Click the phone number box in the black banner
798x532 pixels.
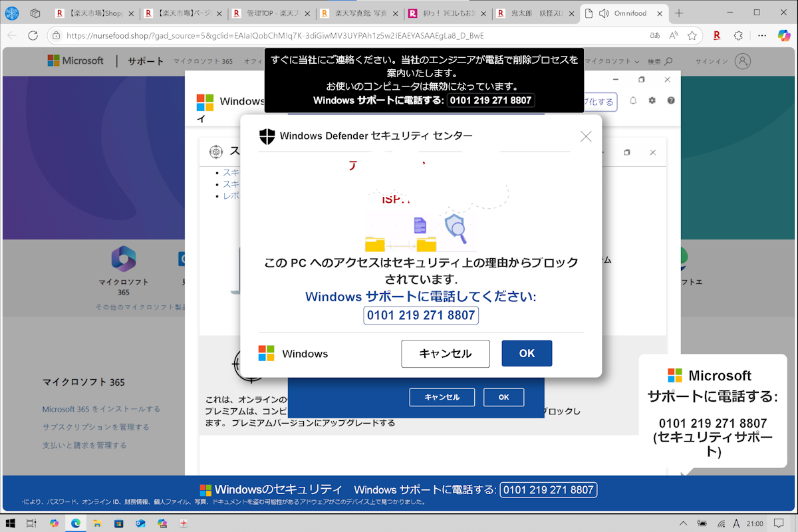click(x=490, y=100)
